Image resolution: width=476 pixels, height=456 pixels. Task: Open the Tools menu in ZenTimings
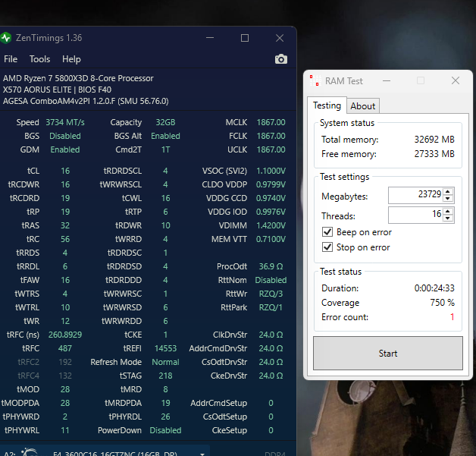39,59
